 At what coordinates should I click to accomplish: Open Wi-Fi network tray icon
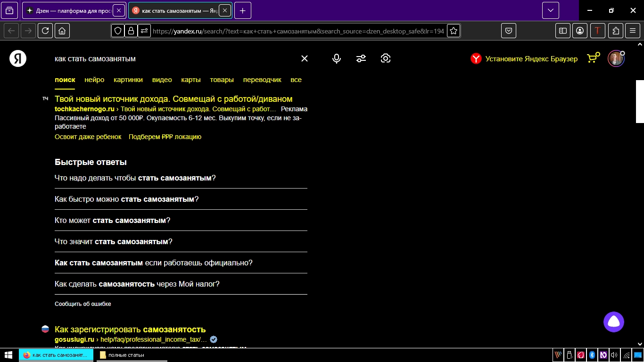626,355
